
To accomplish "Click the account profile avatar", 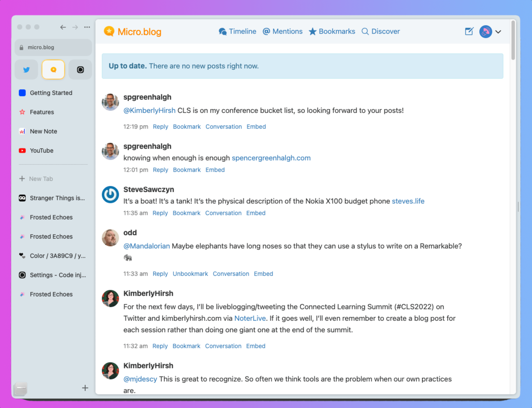I will (x=486, y=32).
